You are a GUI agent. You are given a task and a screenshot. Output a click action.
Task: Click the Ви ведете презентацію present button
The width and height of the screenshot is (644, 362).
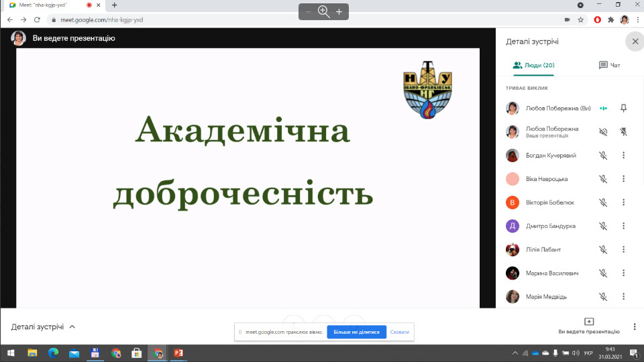click(x=589, y=326)
